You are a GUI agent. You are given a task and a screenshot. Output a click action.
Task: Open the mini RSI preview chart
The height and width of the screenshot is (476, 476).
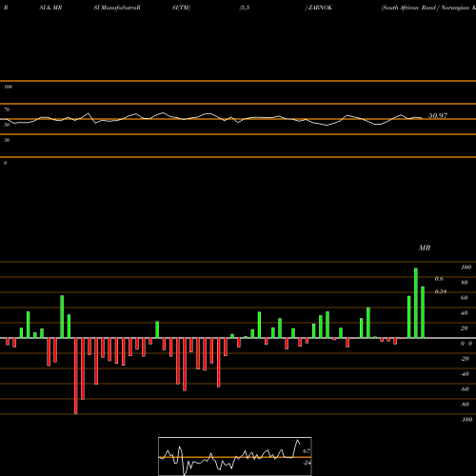[235, 456]
